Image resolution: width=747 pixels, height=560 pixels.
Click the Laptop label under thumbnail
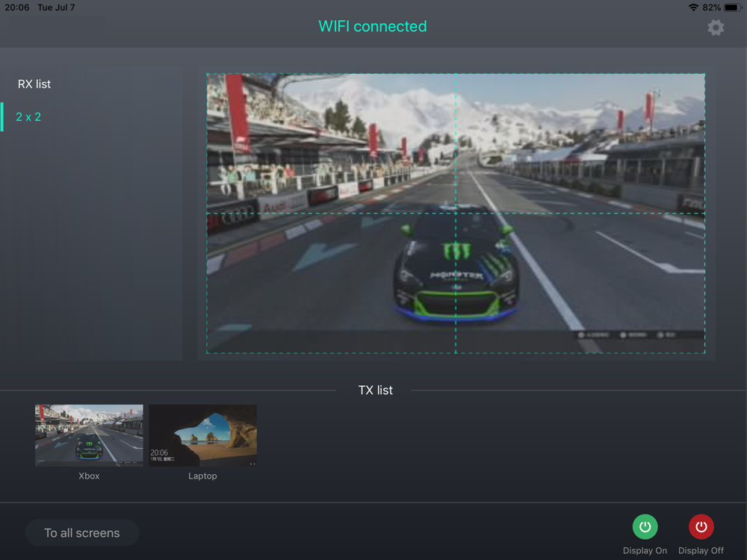pyautogui.click(x=202, y=476)
